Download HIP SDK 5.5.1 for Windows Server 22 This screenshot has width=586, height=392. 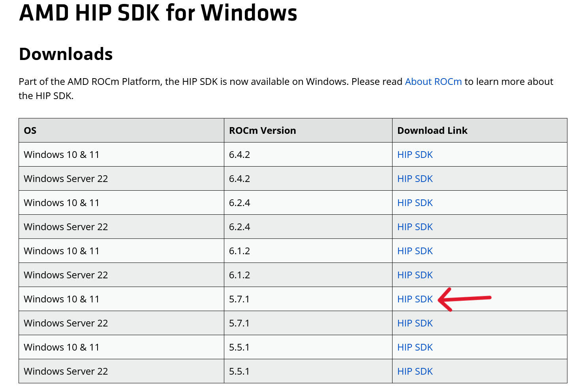(x=415, y=371)
